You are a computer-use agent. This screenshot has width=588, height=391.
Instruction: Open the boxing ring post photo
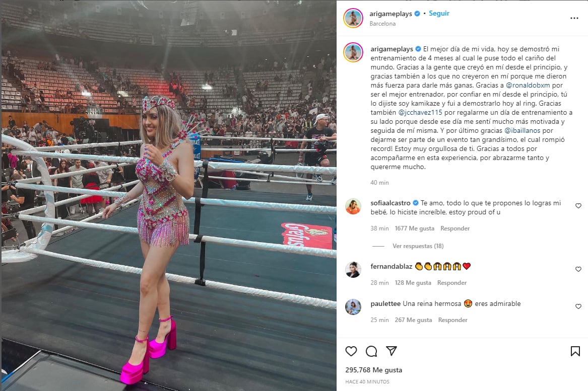coord(169,195)
